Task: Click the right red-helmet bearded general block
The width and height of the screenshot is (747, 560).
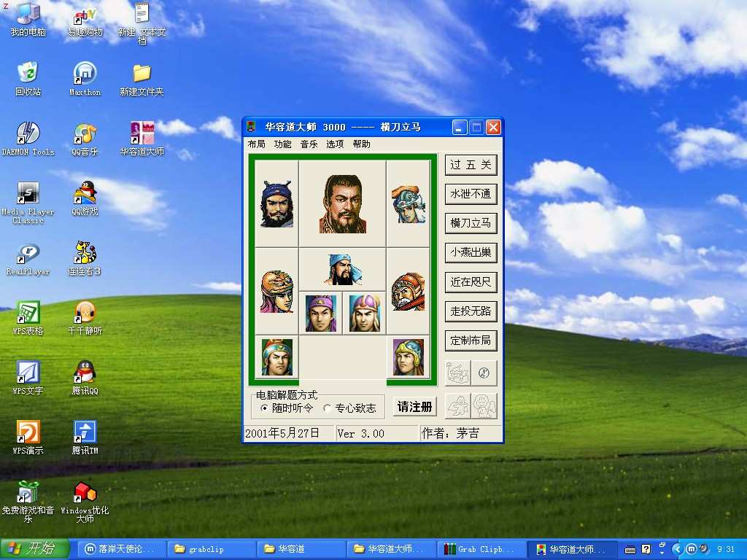Action: (409, 291)
